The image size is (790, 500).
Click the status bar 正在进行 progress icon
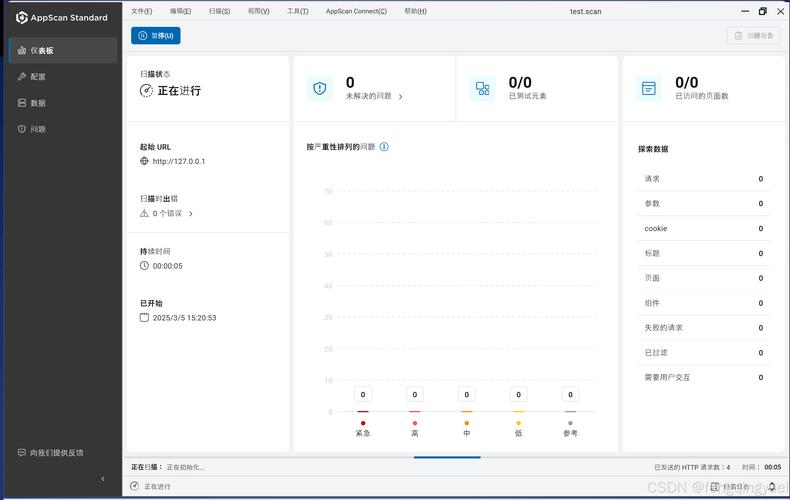pos(135,486)
